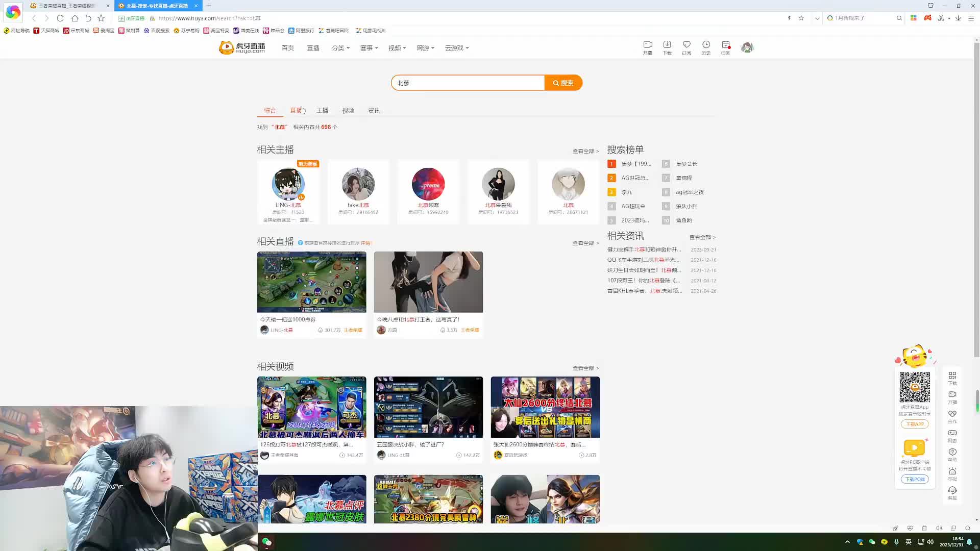Click the 订阅 heart subscription icon
The height and width of the screenshot is (551, 980).
coord(687,47)
